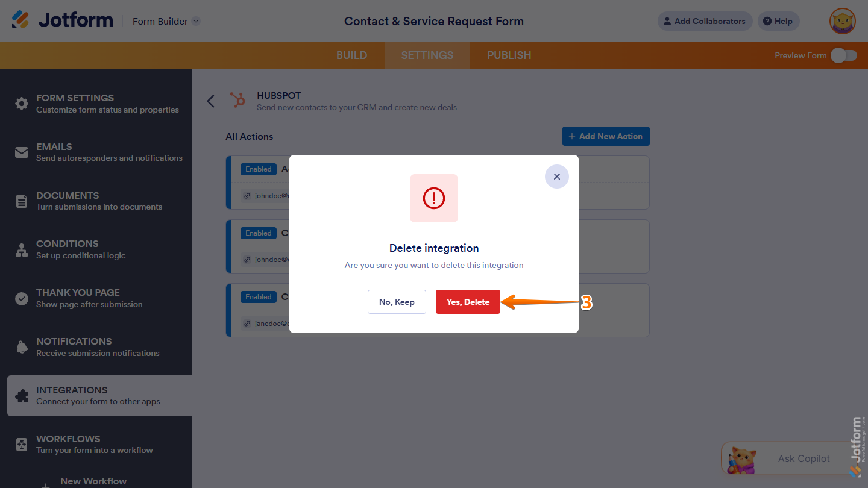
Task: Click link icon beside janedoe email
Action: [x=247, y=324]
